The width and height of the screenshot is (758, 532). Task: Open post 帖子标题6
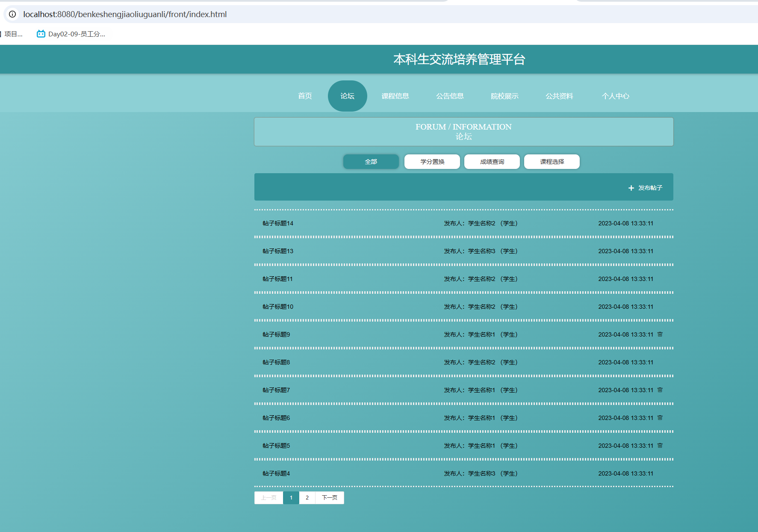(x=276, y=418)
